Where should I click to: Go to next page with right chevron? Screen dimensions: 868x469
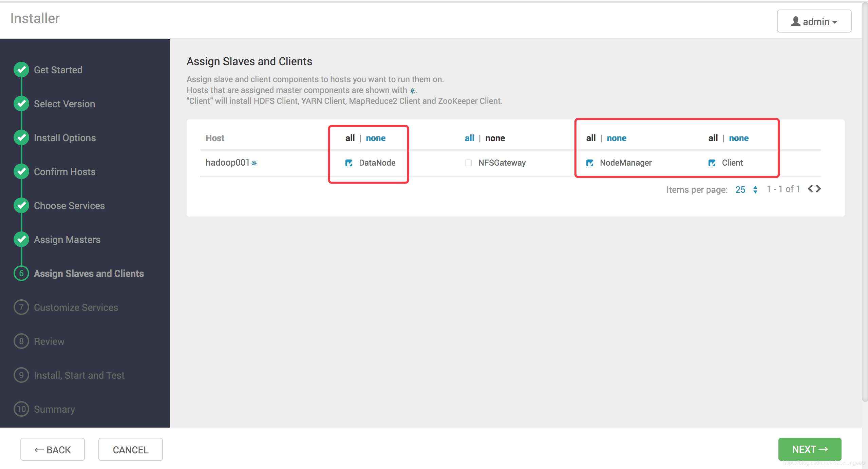click(818, 189)
